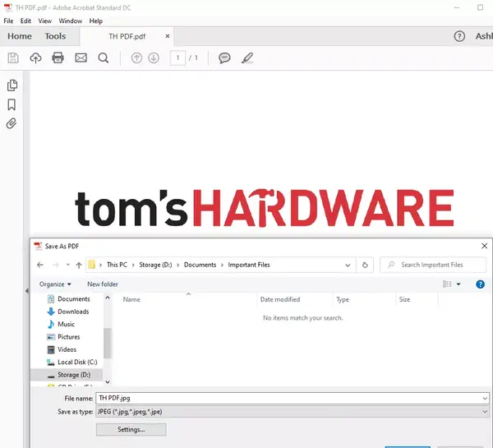Click the page number input box
Image resolution: width=493 pixels, height=448 pixels.
click(x=177, y=58)
